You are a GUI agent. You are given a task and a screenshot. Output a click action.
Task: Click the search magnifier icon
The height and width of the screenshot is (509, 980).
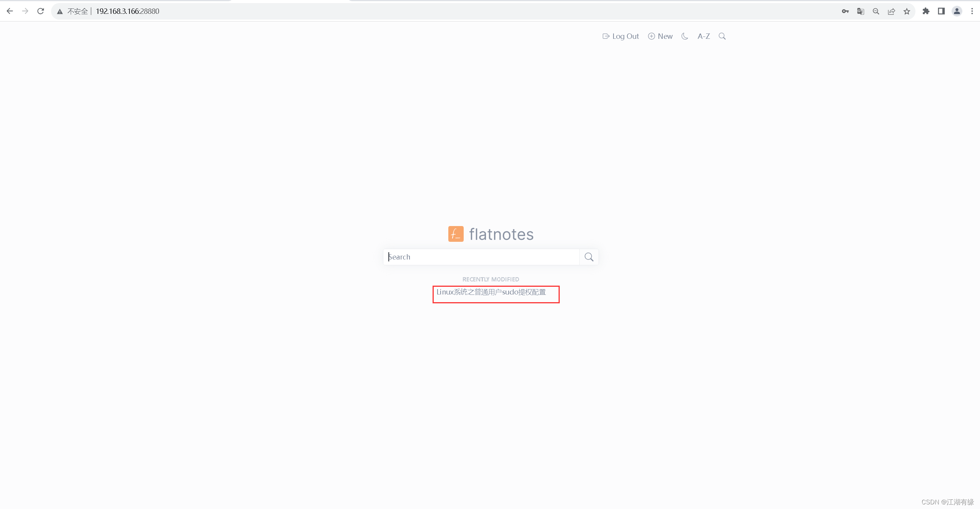[589, 257]
